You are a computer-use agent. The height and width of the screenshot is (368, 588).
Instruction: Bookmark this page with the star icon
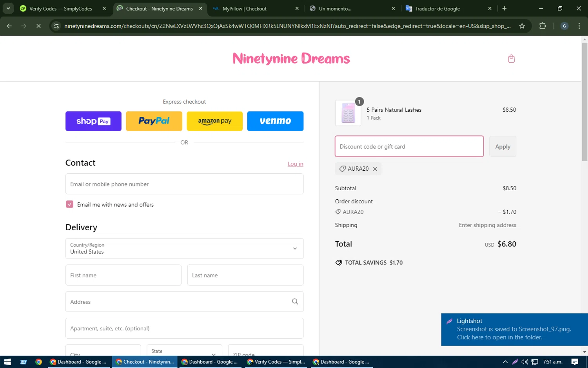click(522, 26)
